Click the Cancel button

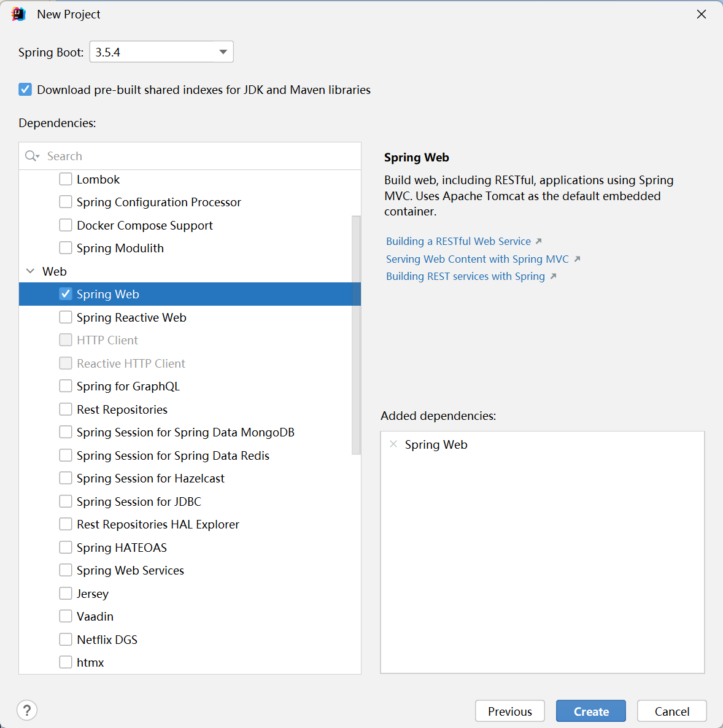coord(672,711)
